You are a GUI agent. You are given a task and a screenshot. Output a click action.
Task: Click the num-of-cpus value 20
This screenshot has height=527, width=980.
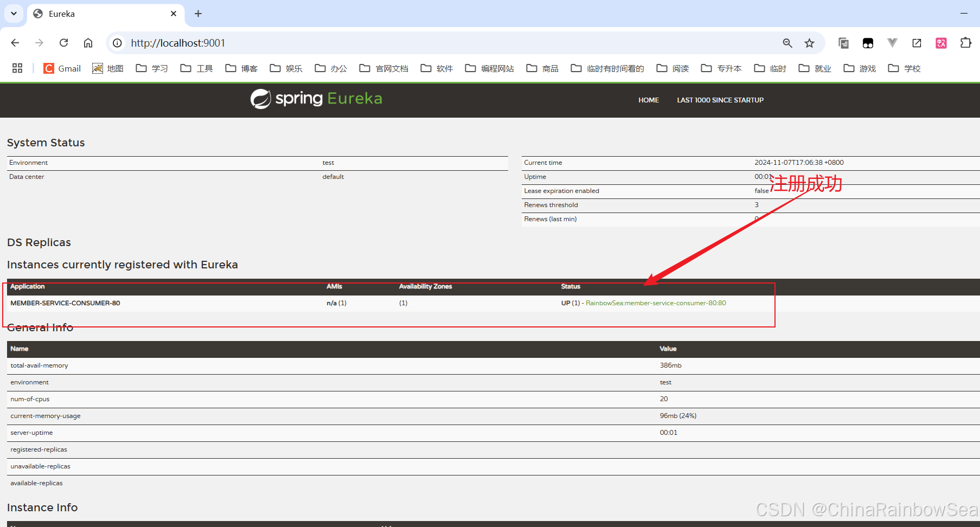664,399
